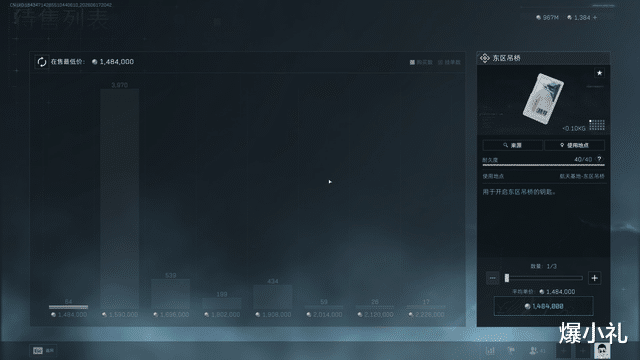640x360 pixels.
Task: Open the durability help question mark
Action: coord(599,159)
